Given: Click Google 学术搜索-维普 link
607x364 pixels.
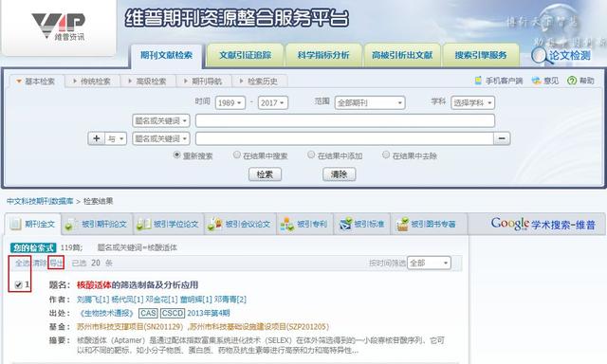Looking at the screenshot, I should [543, 224].
